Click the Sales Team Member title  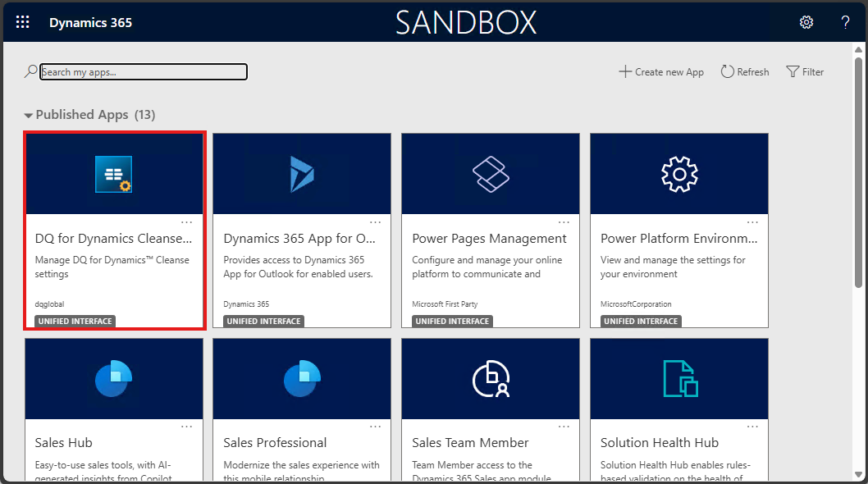(x=471, y=443)
